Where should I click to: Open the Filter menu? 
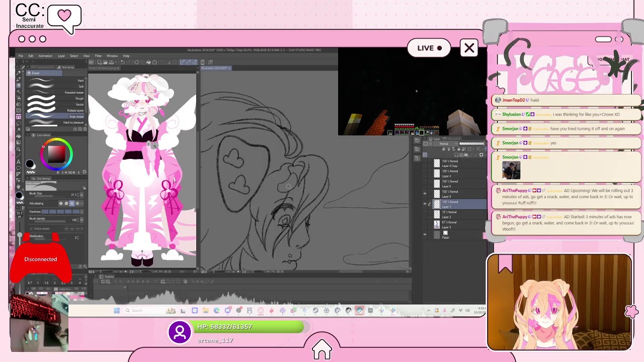(98, 56)
